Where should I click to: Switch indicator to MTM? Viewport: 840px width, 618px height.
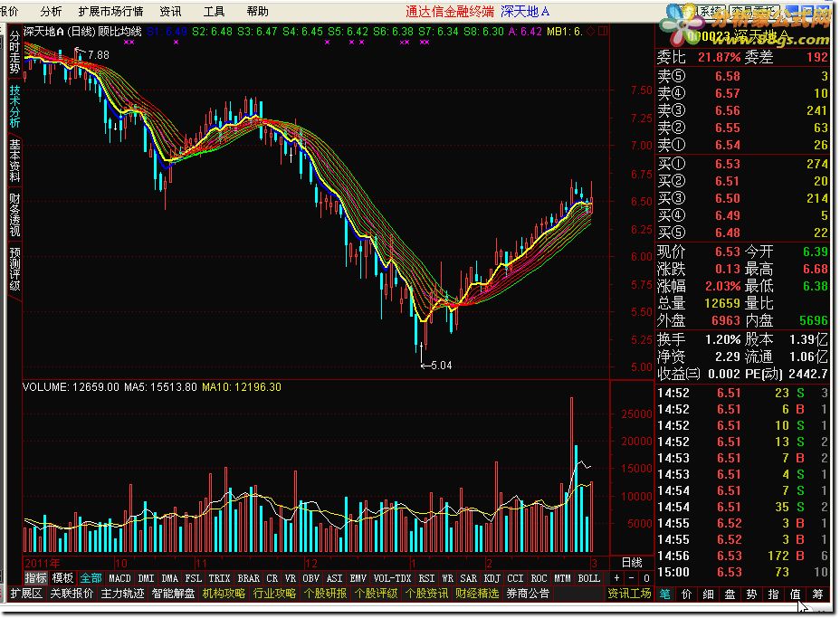click(562, 578)
